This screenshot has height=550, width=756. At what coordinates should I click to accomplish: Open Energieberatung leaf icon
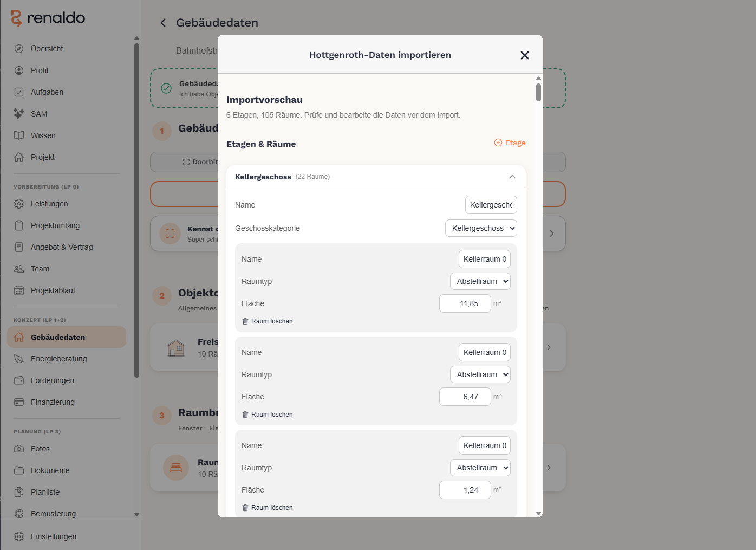pyautogui.click(x=19, y=359)
